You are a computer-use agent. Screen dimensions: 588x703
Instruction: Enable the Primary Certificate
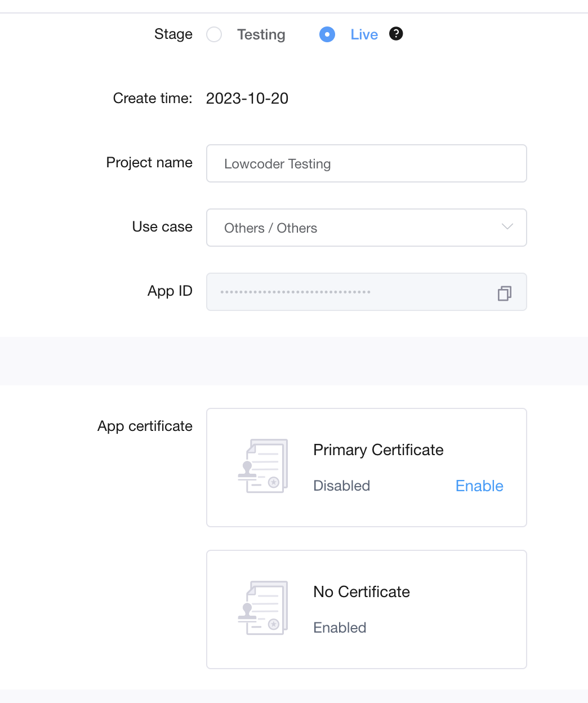click(x=479, y=486)
